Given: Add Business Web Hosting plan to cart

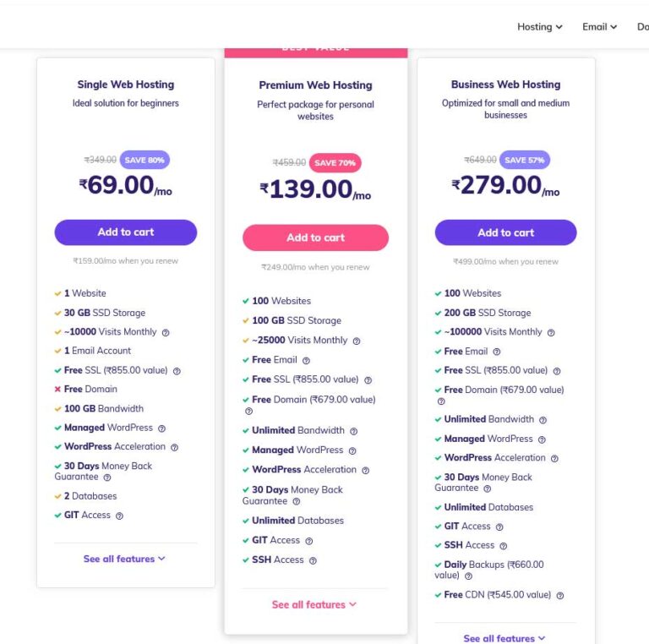Looking at the screenshot, I should click(505, 232).
